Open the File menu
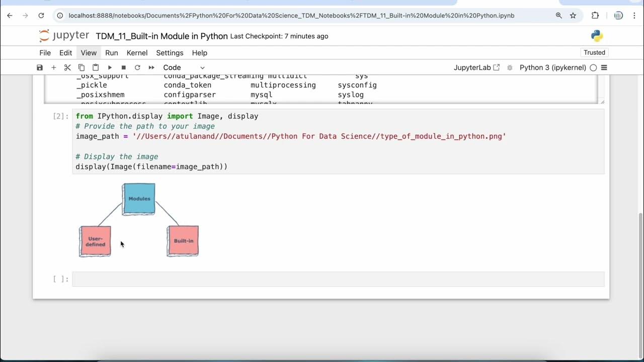The height and width of the screenshot is (362, 644). click(45, 53)
